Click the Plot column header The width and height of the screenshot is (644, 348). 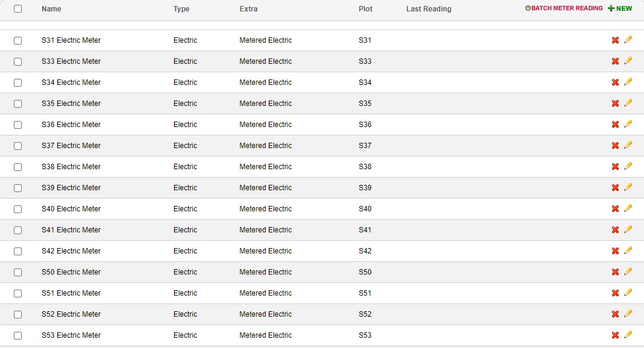point(365,9)
